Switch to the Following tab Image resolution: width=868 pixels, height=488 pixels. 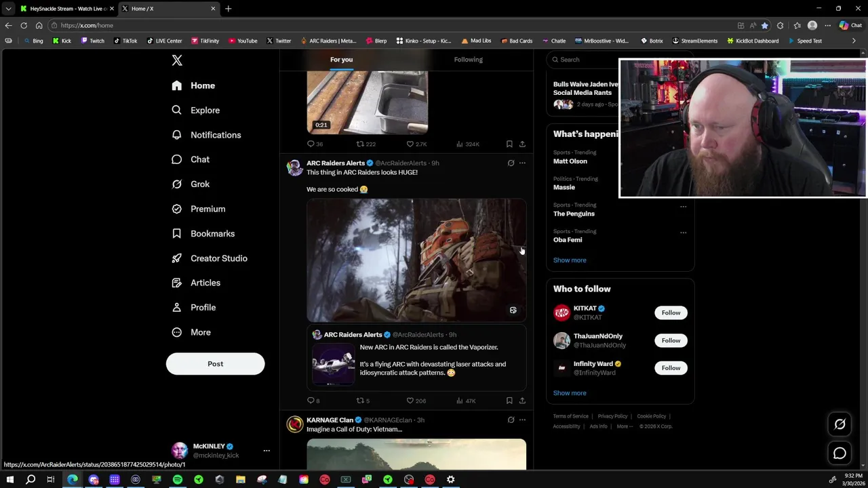[468, 60]
